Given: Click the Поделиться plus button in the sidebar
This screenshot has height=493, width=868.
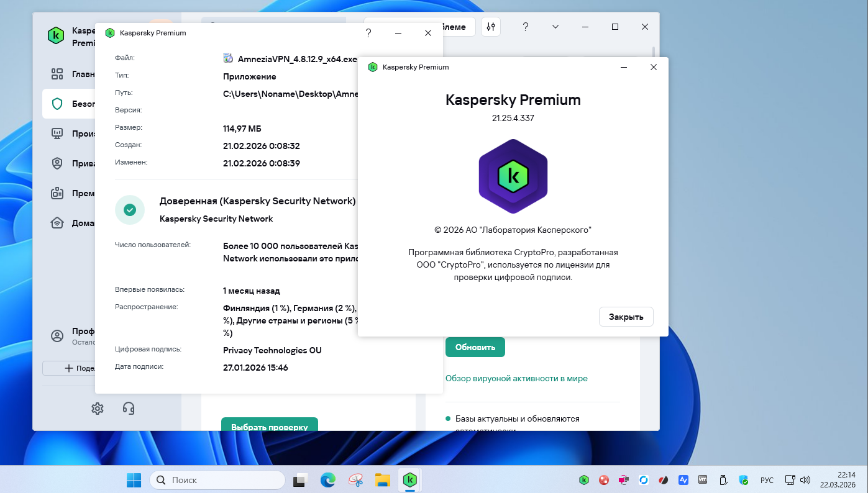Looking at the screenshot, I should click(x=68, y=368).
